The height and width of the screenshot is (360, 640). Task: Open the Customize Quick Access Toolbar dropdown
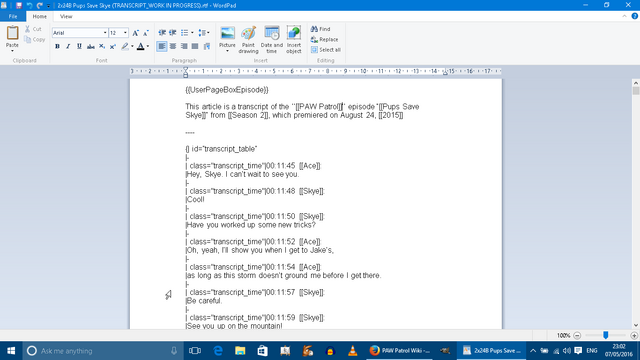pos(49,5)
